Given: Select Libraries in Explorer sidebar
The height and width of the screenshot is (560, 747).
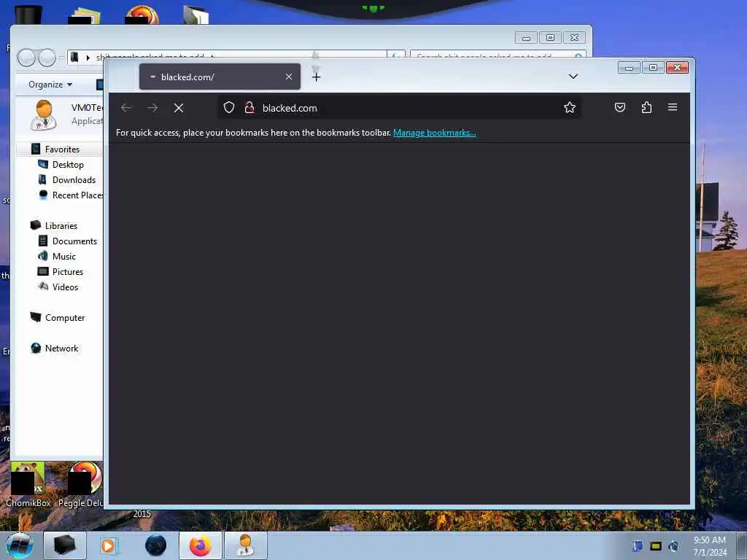Looking at the screenshot, I should tap(61, 226).
